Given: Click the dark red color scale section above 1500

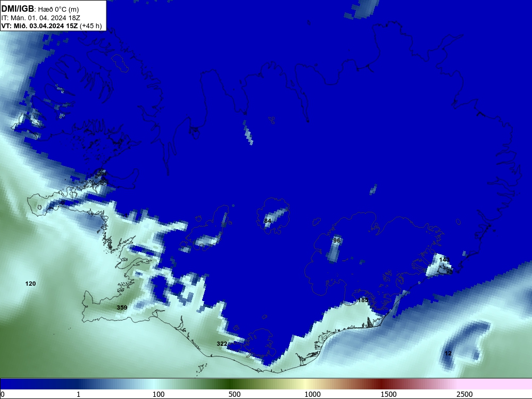Looking at the screenshot, I should (x=383, y=384).
